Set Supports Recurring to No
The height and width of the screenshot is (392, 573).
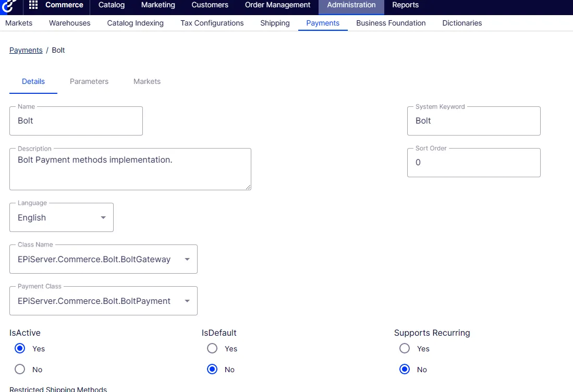point(405,370)
